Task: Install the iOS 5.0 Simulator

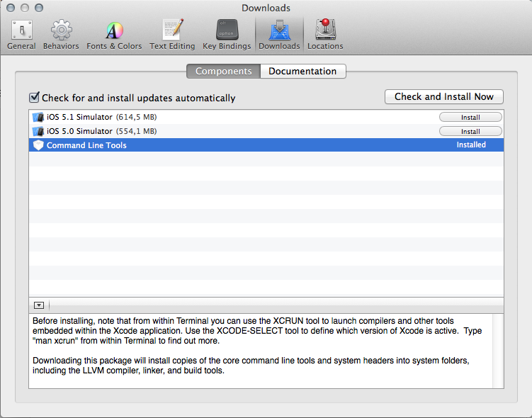Action: (470, 131)
